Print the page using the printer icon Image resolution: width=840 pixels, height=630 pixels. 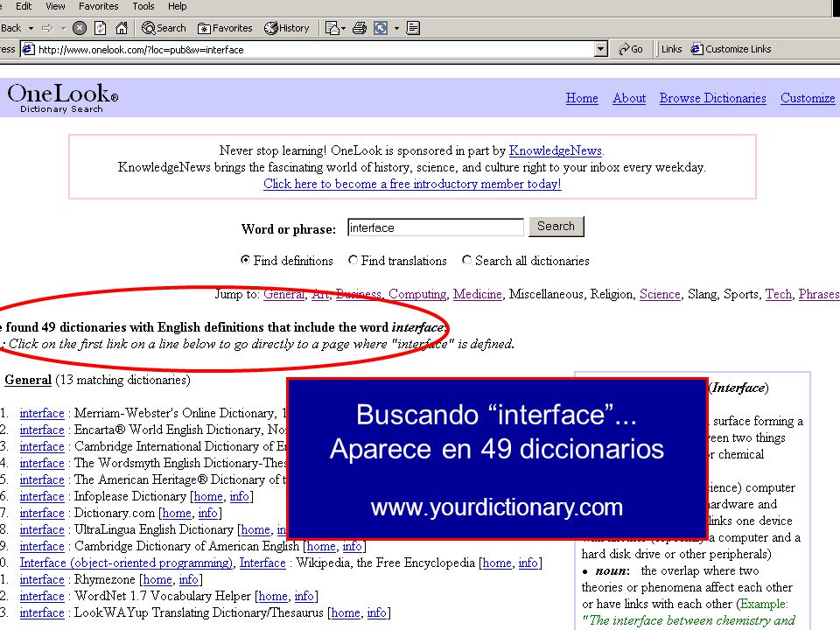360,28
